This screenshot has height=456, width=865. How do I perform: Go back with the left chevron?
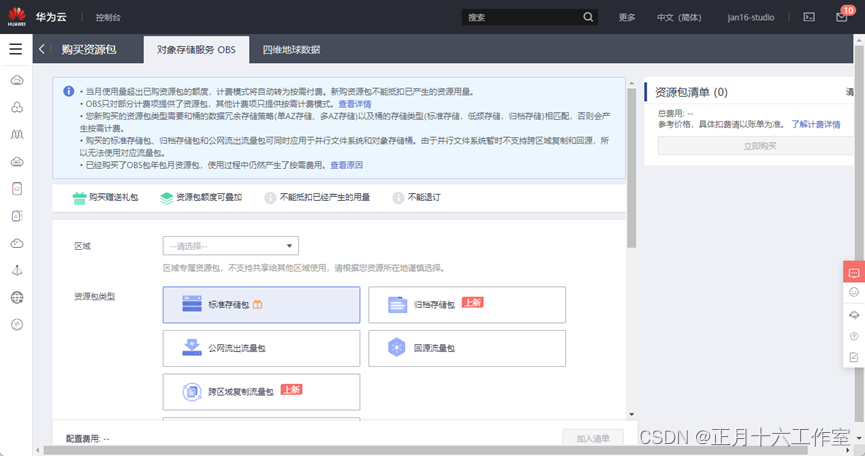[x=41, y=49]
